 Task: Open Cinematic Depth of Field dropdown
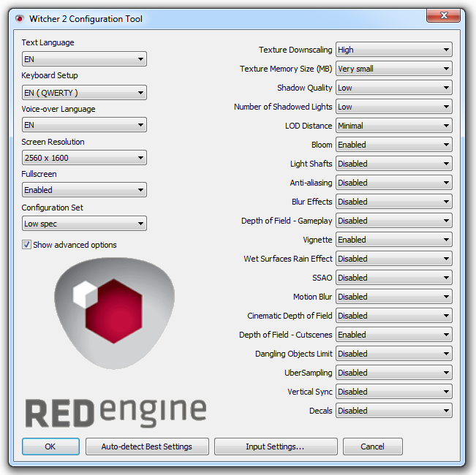click(x=393, y=316)
